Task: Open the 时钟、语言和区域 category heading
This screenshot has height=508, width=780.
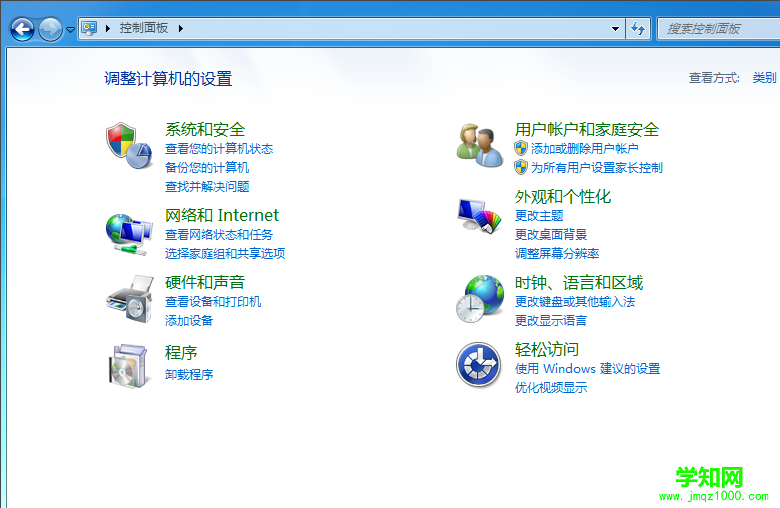Action: (579, 283)
